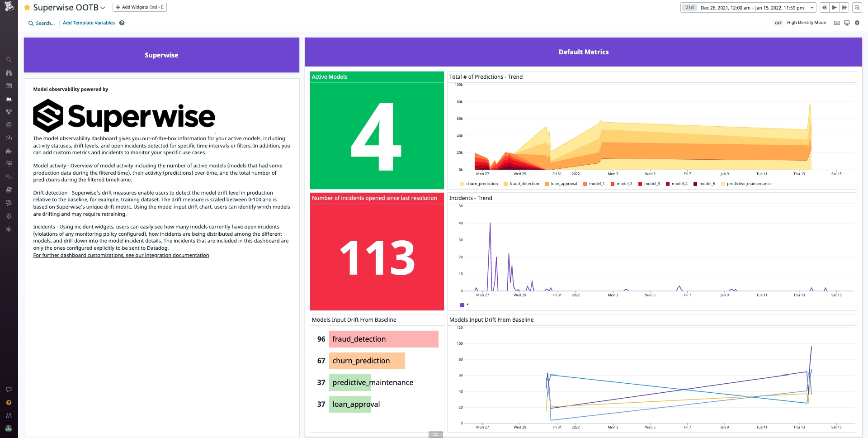The width and height of the screenshot is (868, 438).
Task: Open the binoculars icon in sidebar
Action: pyautogui.click(x=9, y=73)
